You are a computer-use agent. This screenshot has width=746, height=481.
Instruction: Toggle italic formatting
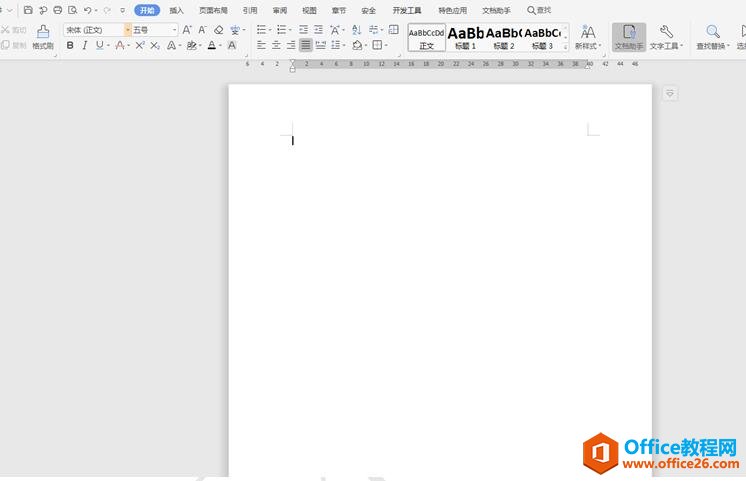point(84,46)
